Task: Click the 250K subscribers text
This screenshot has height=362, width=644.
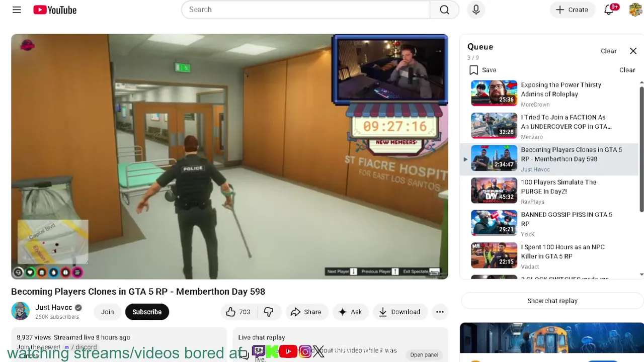Action: (57, 317)
